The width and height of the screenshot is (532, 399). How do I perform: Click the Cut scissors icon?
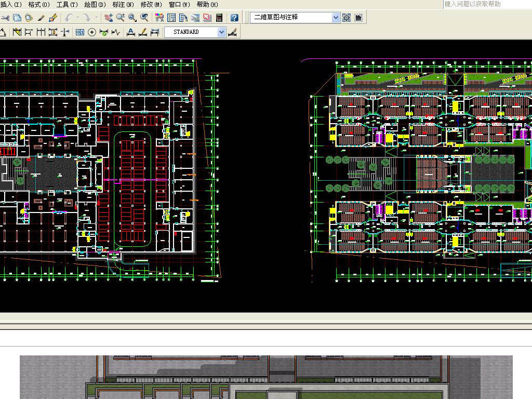5,18
